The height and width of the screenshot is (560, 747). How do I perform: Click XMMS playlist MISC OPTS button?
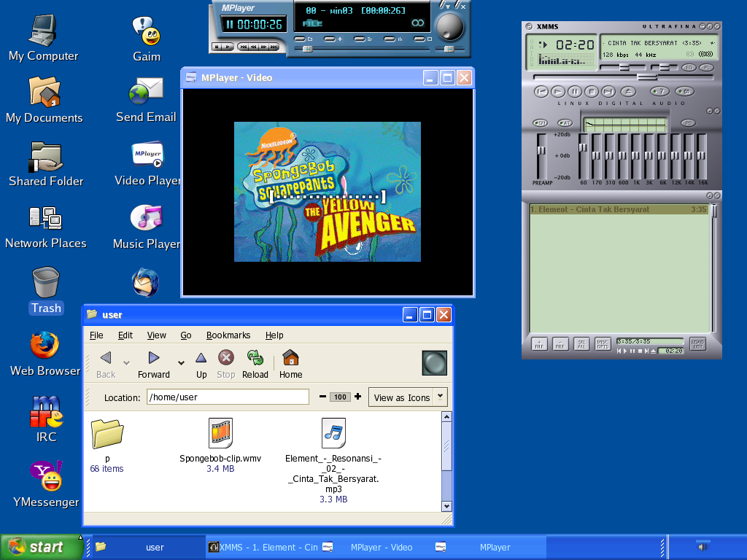603,344
